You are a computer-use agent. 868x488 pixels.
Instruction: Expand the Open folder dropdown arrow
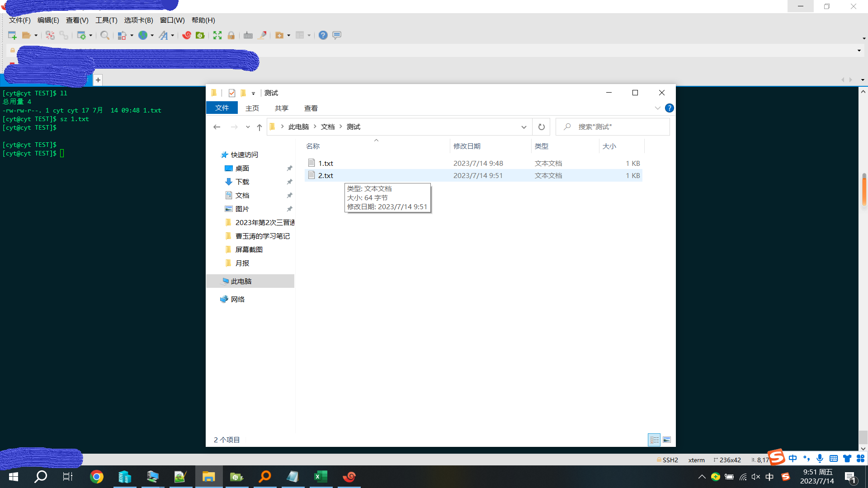(x=36, y=35)
